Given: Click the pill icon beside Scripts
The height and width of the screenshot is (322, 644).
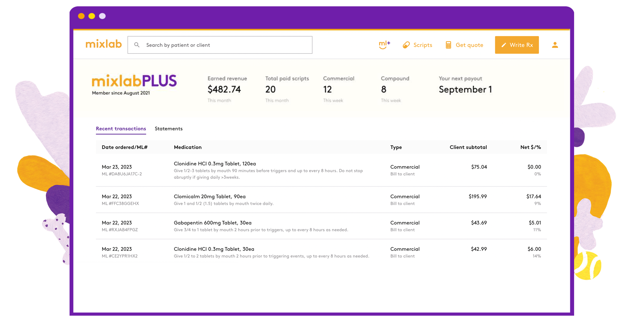Looking at the screenshot, I should pos(406,45).
